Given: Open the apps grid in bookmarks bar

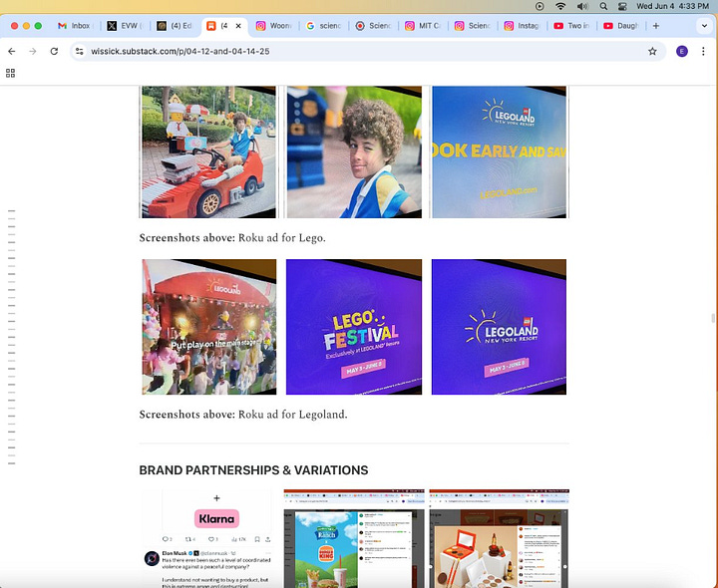Looking at the screenshot, I should point(10,73).
